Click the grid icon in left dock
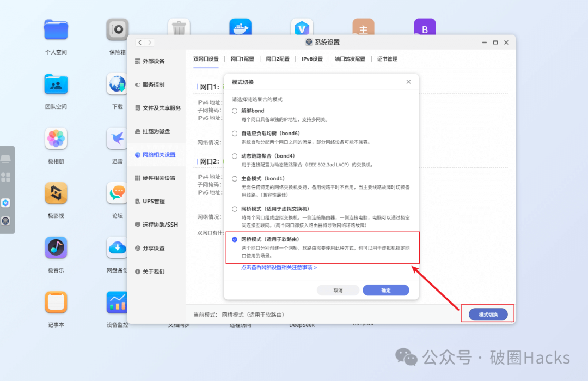Screen dimensions: 588x381 tap(5, 177)
